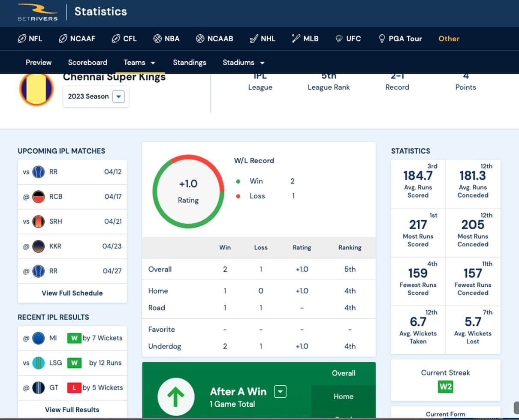Select the Other sports menu

click(x=449, y=39)
